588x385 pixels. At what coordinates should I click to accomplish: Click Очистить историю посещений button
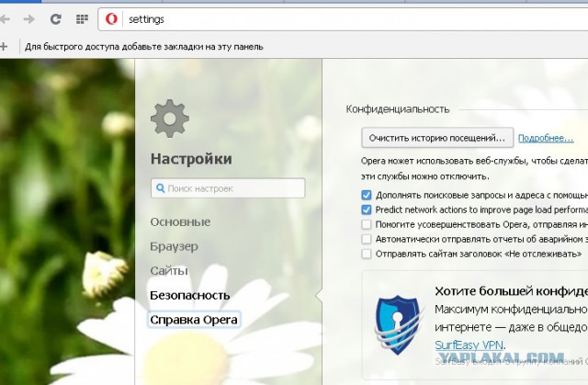437,138
